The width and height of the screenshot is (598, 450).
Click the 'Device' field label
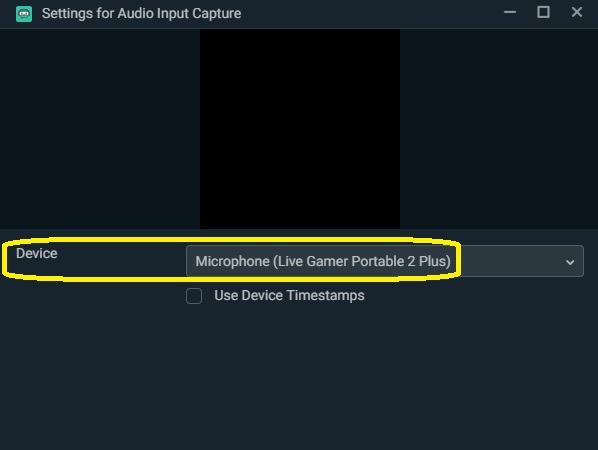tap(37, 253)
